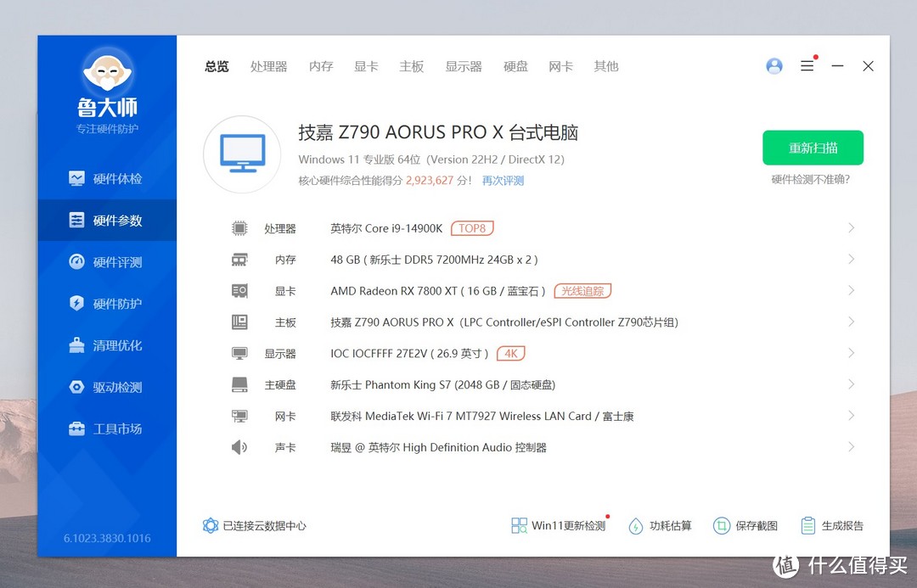This screenshot has height=588, width=917.
Task: Click 再次评测 link
Action: point(503,181)
